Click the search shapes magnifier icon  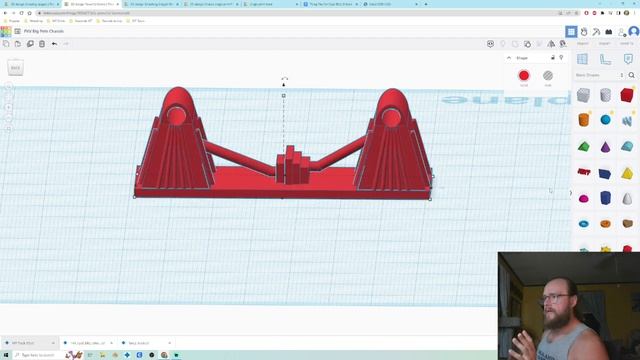(x=632, y=75)
